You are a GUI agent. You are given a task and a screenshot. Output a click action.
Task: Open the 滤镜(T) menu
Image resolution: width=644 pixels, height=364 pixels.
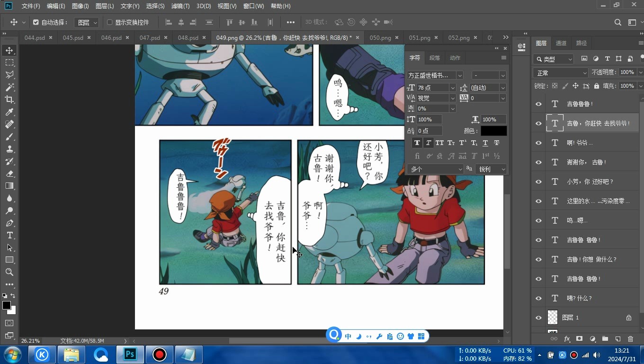[x=180, y=6]
